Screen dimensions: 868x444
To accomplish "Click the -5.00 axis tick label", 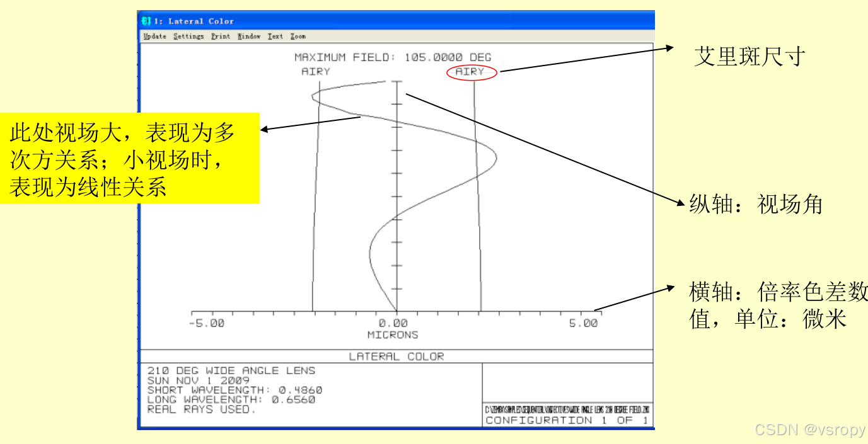I will point(207,322).
